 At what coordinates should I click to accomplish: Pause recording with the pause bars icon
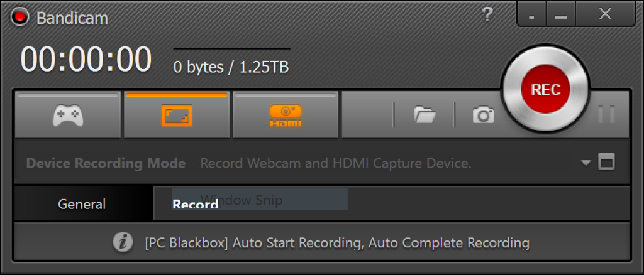(606, 114)
